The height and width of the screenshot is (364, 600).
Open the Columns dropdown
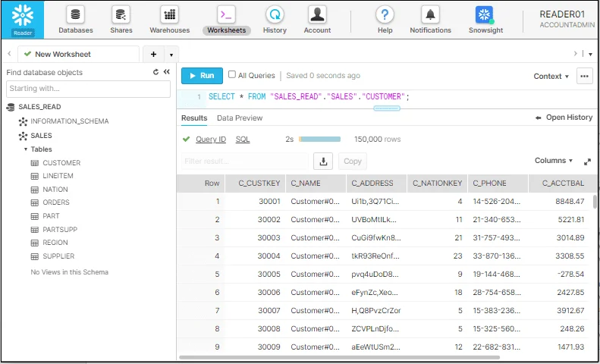pyautogui.click(x=553, y=161)
